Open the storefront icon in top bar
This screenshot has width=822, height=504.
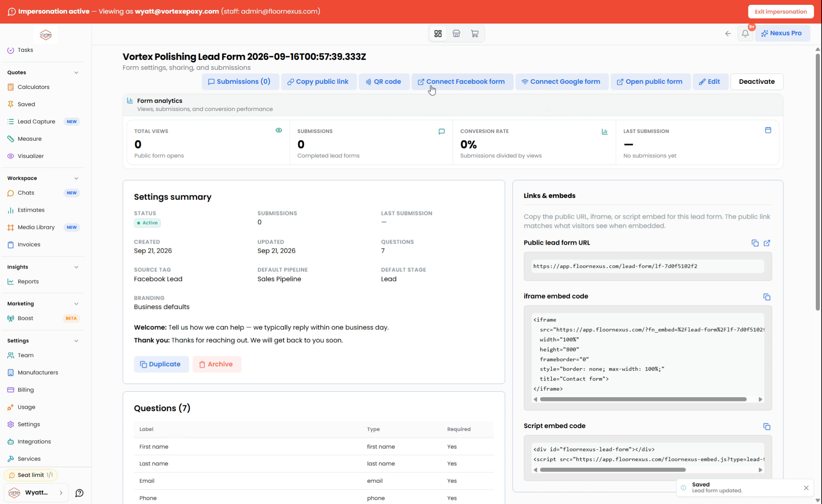pos(456,33)
